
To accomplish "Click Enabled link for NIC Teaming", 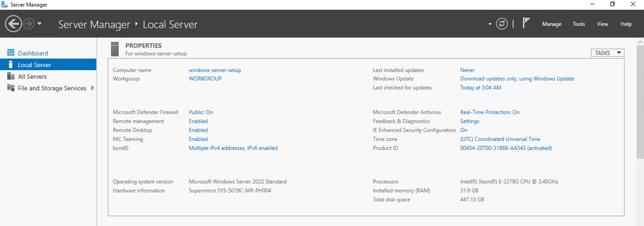I will coord(198,139).
